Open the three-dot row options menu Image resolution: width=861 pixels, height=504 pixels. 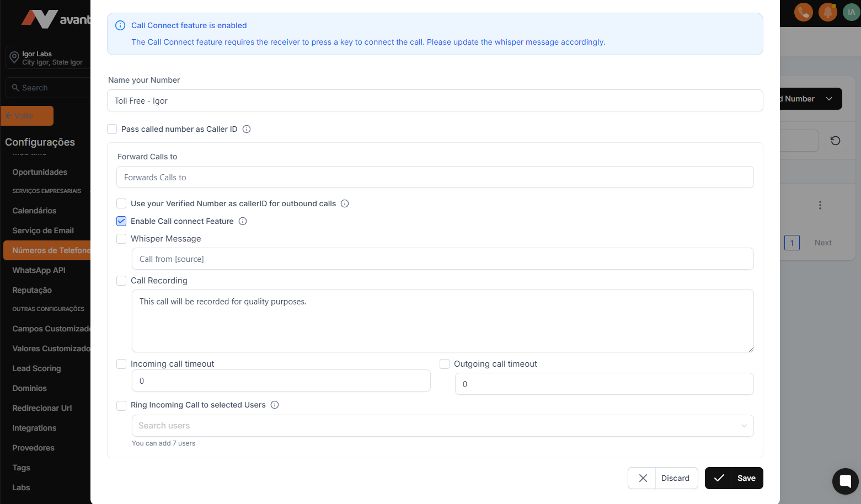pyautogui.click(x=820, y=205)
